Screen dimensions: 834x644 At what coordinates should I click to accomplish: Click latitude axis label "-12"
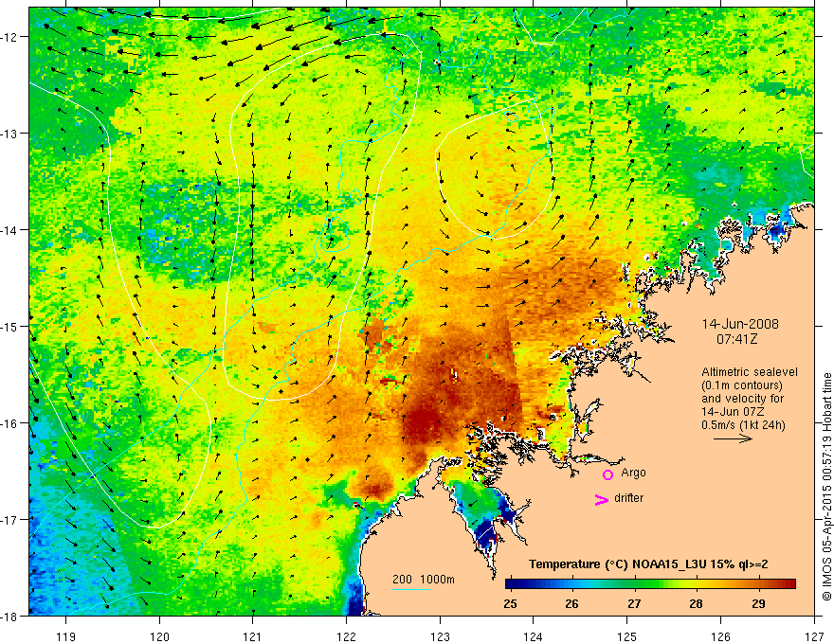pos(10,37)
